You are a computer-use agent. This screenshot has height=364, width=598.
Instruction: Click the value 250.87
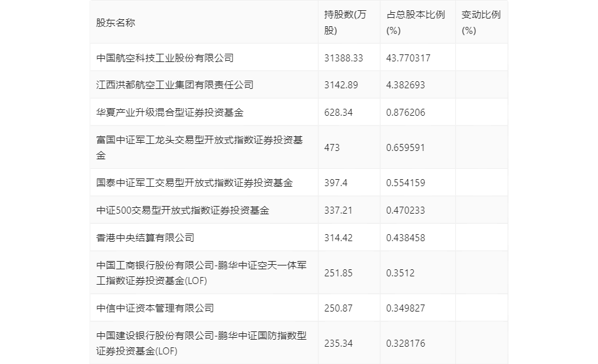[x=338, y=308]
